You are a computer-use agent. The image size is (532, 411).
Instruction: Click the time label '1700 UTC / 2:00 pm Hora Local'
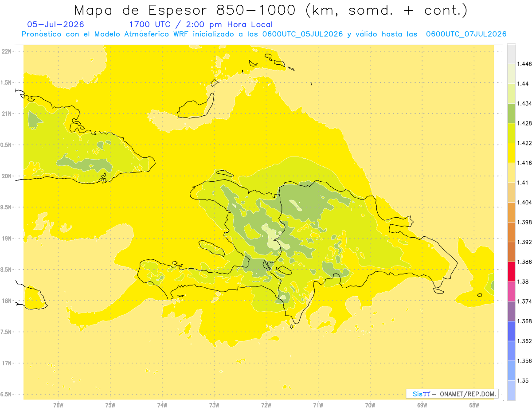coord(201,24)
